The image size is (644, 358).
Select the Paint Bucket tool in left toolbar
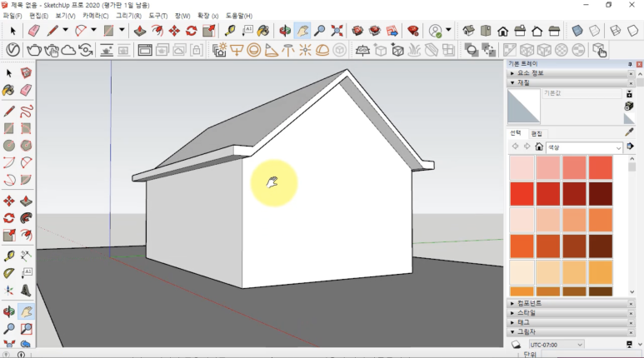tap(8, 90)
